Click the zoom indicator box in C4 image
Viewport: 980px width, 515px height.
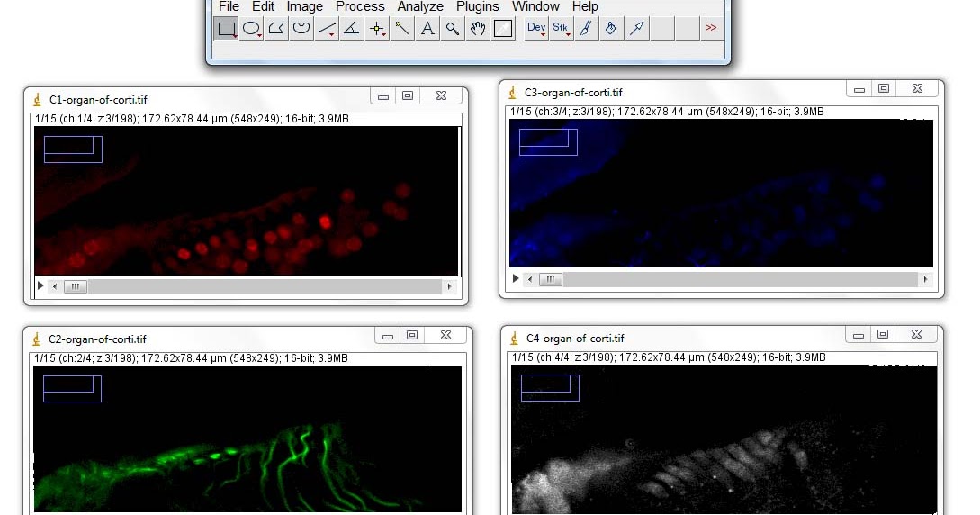click(550, 388)
